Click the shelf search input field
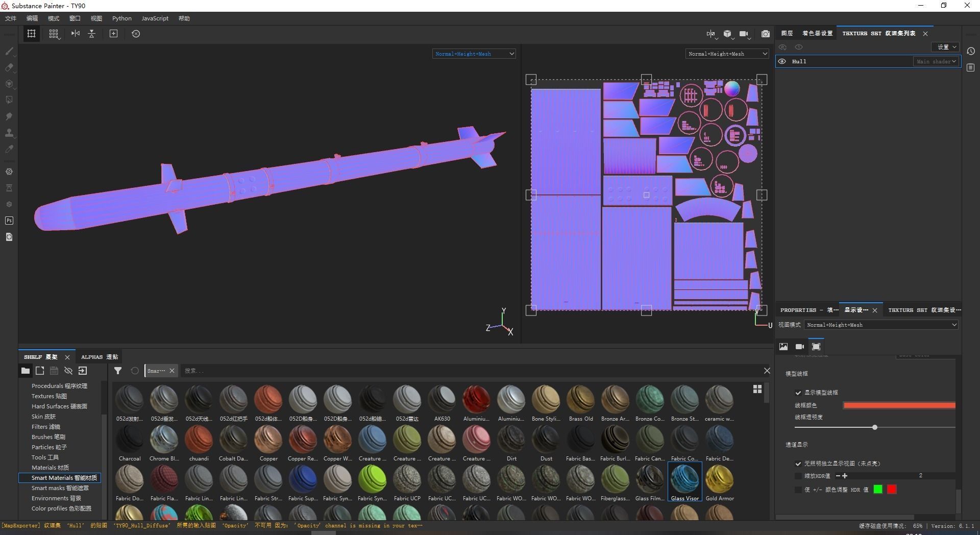Image resolution: width=980 pixels, height=535 pixels. click(470, 371)
